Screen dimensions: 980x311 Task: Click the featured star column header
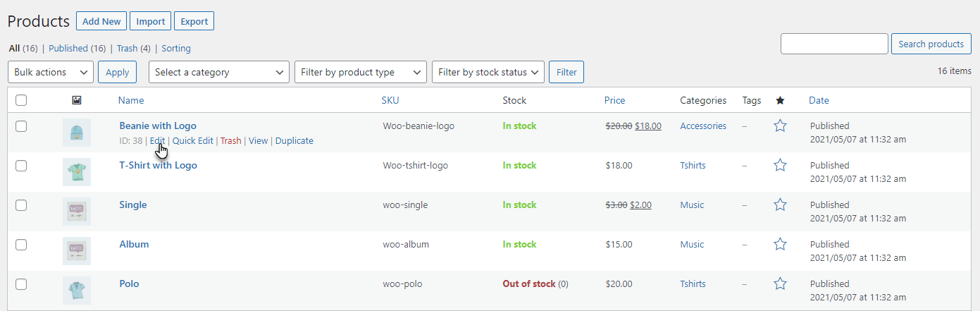780,101
